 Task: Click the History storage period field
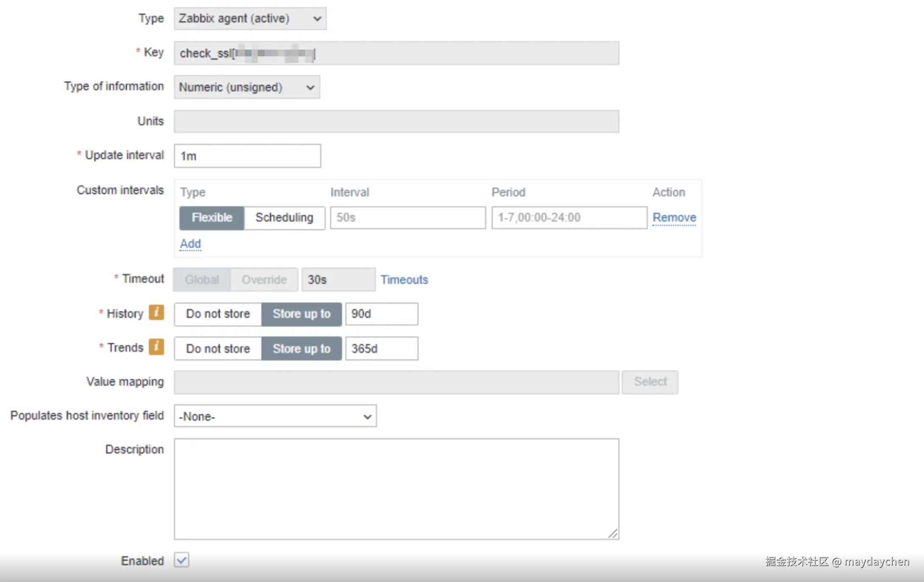coord(381,314)
